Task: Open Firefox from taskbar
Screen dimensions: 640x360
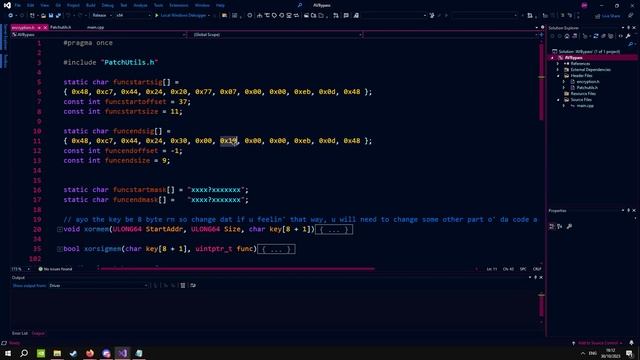Action: pyautogui.click(x=90, y=353)
